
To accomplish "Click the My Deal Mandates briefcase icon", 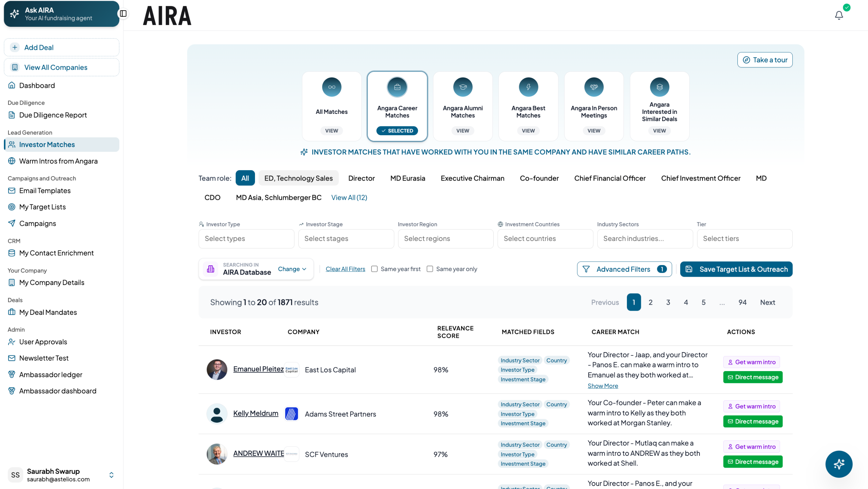I will (12, 312).
